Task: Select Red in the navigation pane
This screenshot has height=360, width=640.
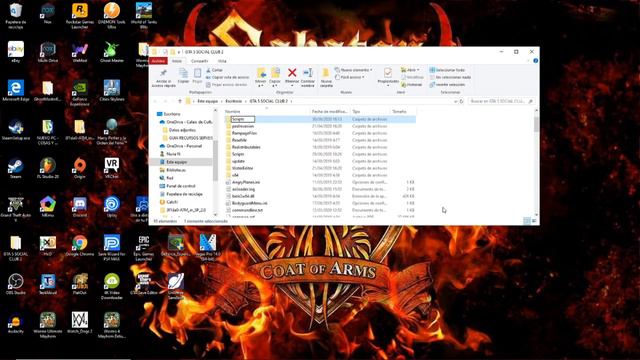Action: 170,178
